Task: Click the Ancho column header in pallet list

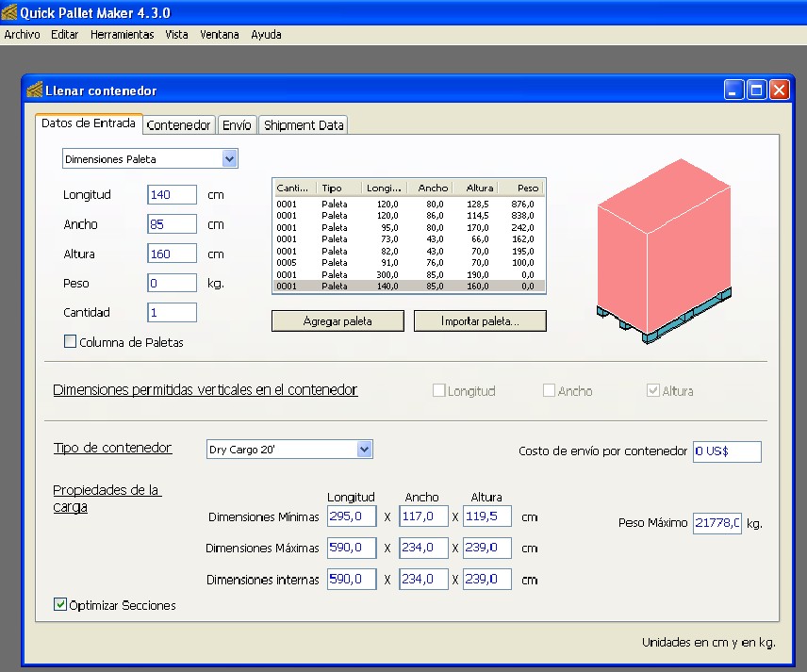Action: point(430,188)
